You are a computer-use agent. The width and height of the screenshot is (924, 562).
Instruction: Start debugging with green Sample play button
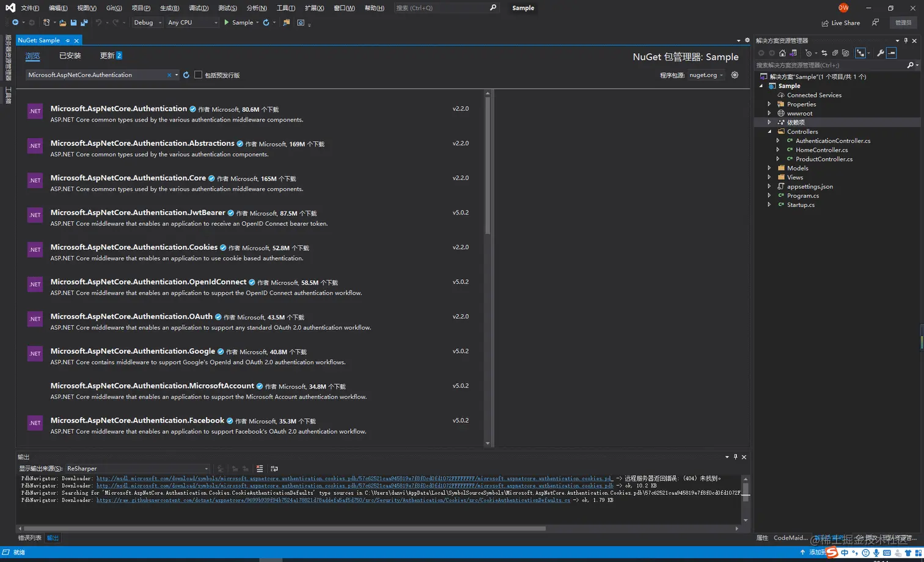[239, 23]
